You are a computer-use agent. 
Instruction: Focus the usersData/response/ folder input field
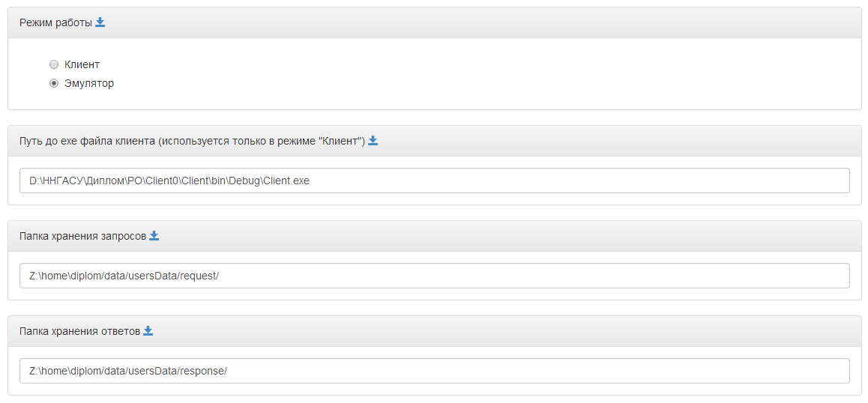pos(435,371)
